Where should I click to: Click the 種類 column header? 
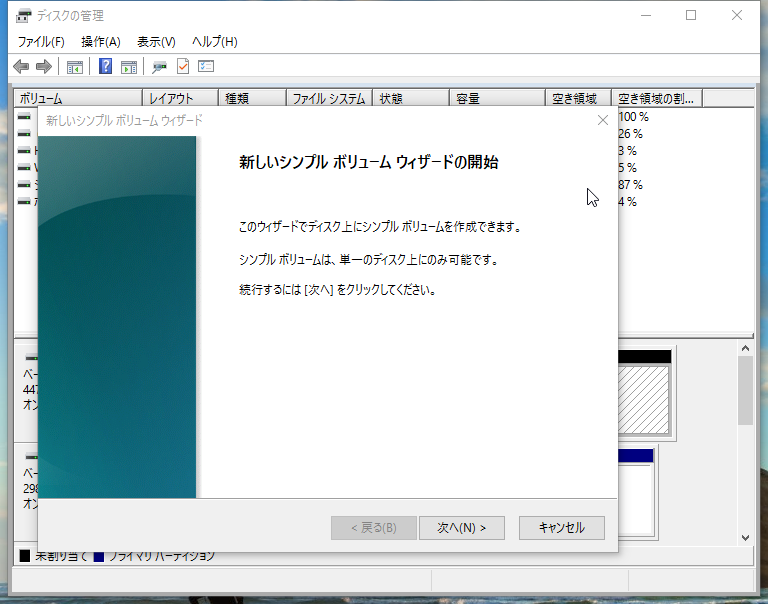252,98
